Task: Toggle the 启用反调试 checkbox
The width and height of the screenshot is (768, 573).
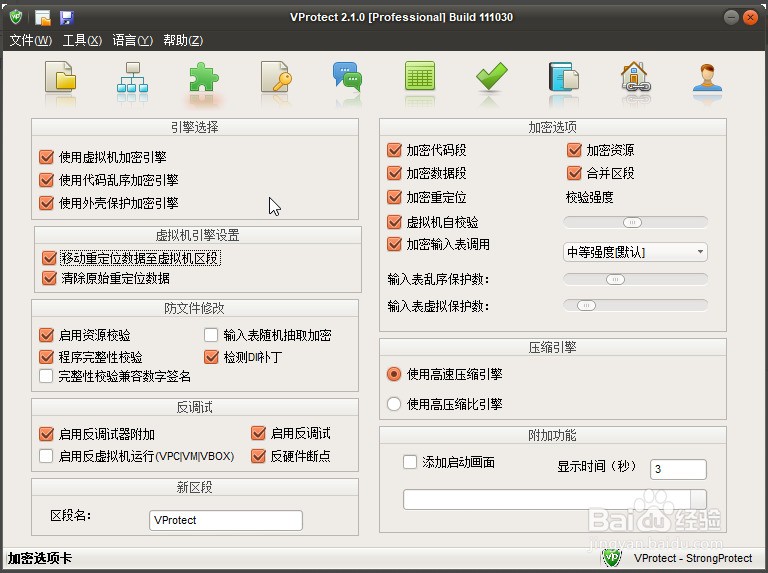Action: (258, 433)
